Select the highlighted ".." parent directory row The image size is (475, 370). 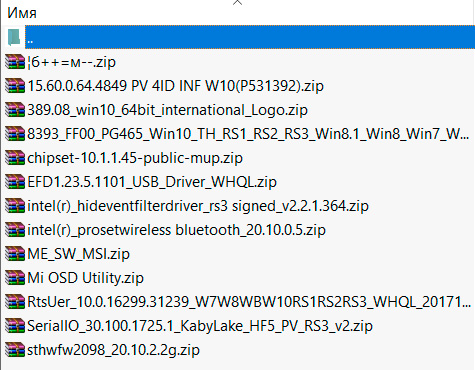click(x=250, y=37)
